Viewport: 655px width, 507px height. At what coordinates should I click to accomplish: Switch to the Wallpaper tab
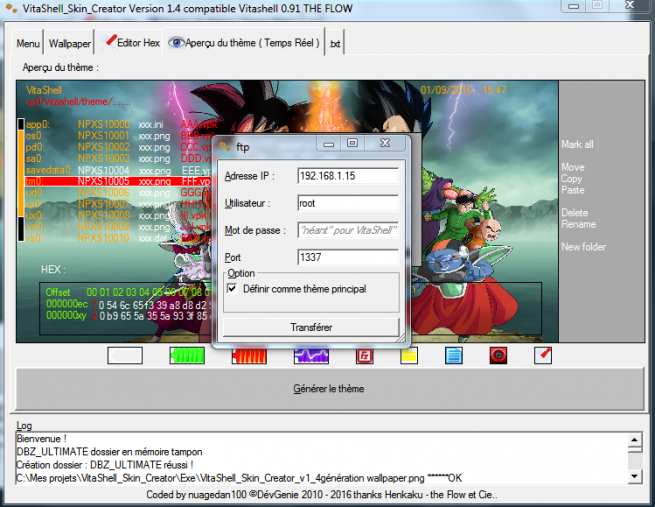click(x=70, y=44)
